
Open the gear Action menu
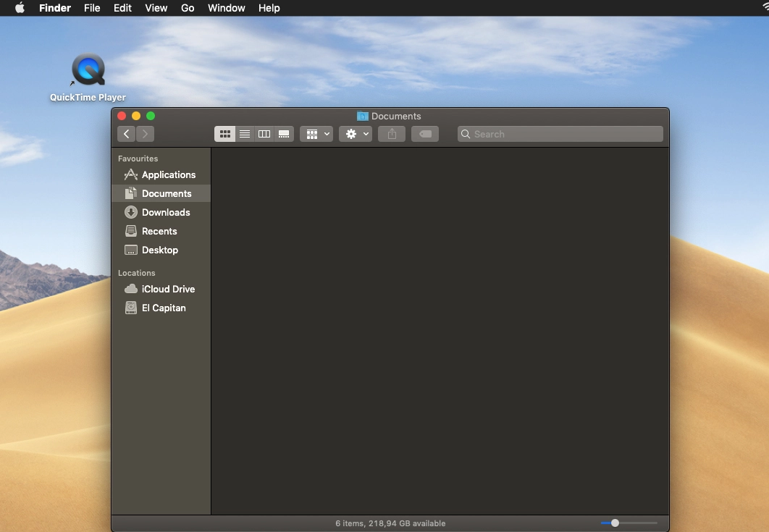pos(356,134)
